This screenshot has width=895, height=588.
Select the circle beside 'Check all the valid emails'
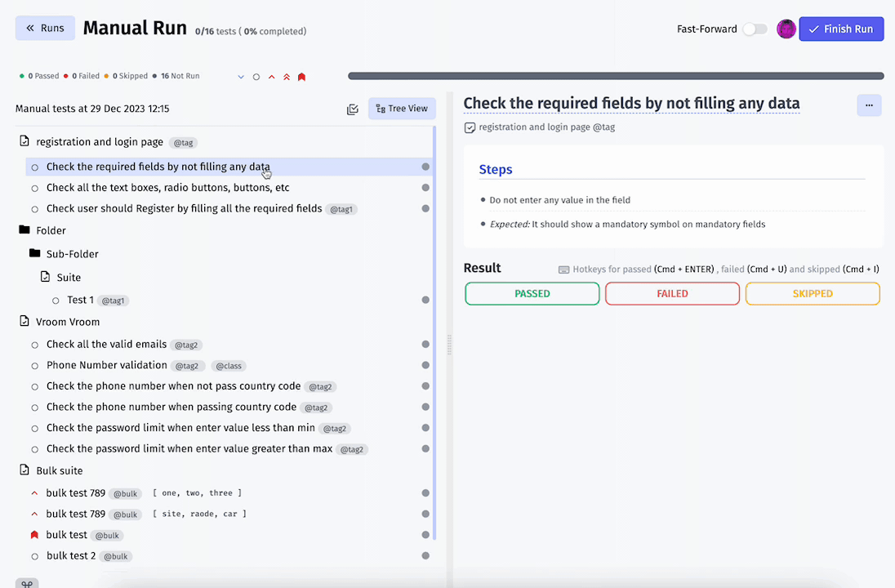pyautogui.click(x=35, y=345)
